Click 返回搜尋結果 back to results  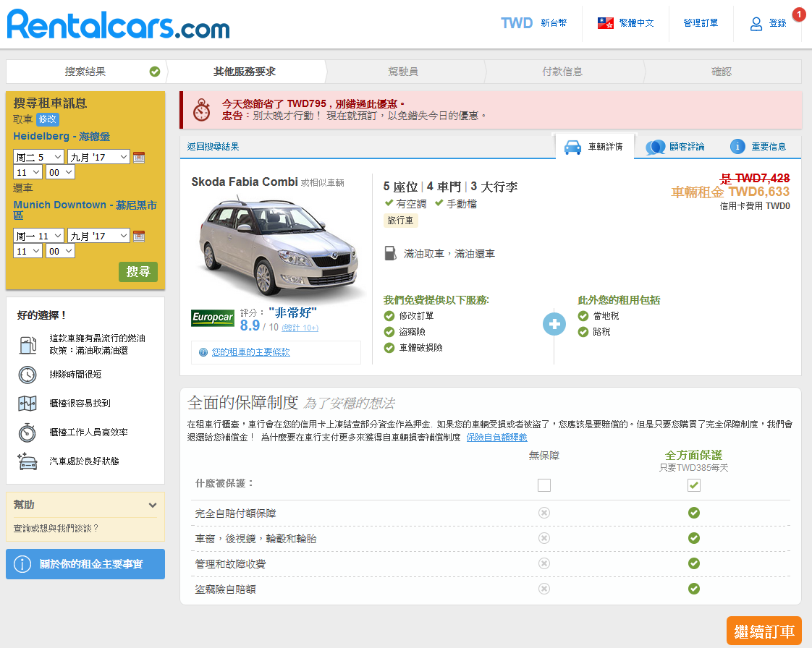pos(213,147)
